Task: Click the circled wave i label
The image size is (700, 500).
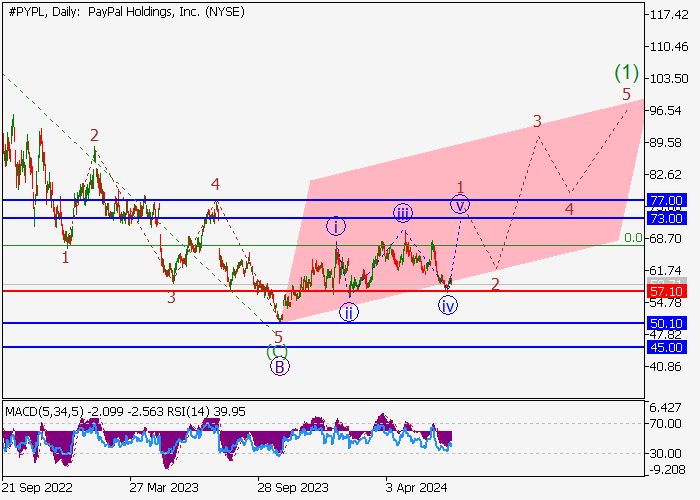Action: [x=336, y=226]
